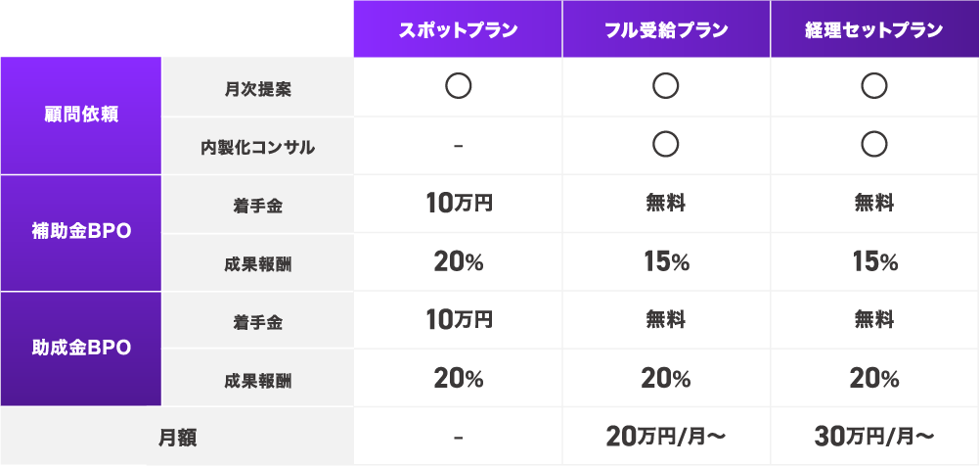Click circle icon for 内製化コンサル under フル受給プラン
The width and height of the screenshot is (980, 466).
(666, 145)
